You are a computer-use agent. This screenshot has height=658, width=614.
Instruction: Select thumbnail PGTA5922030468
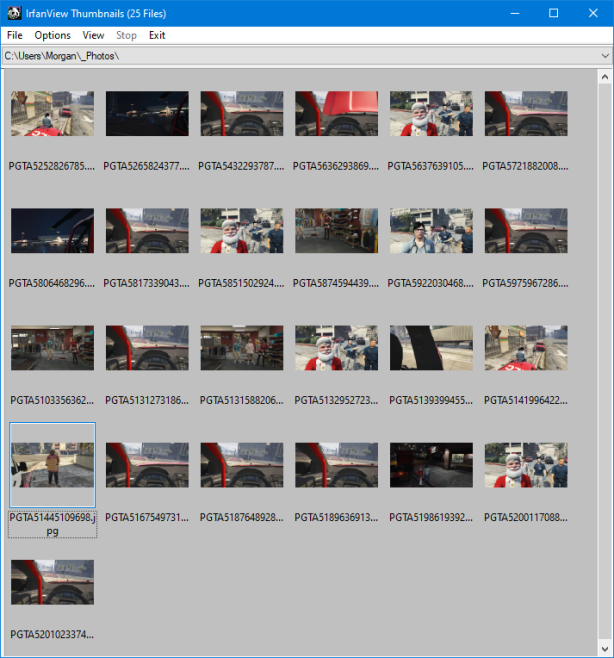click(431, 230)
